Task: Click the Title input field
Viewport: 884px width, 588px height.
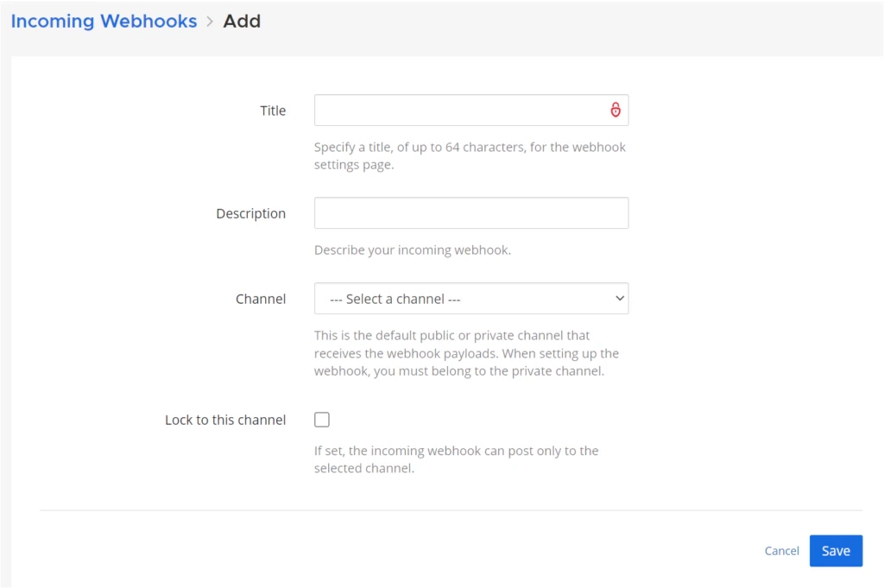Action: [471, 110]
